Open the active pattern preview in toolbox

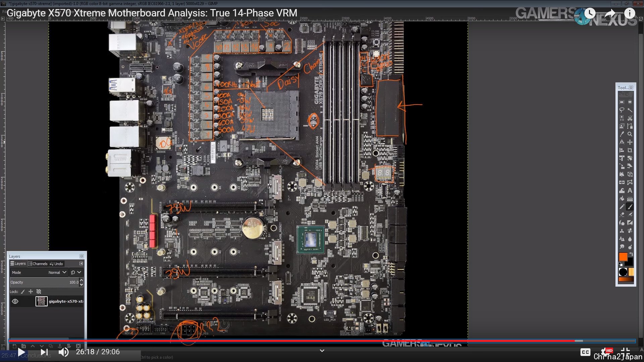[x=631, y=272]
